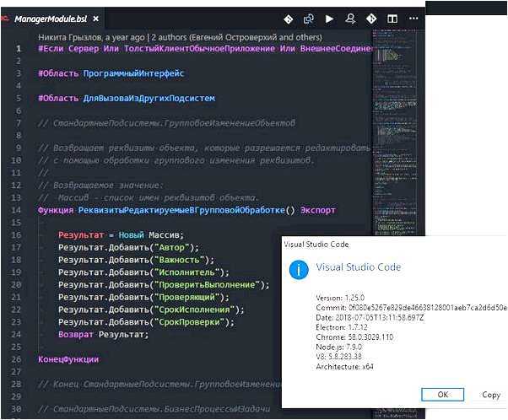Click the '#Если Сервер Или' directive on line 1
The height and width of the screenshot is (420, 508).
pos(78,49)
